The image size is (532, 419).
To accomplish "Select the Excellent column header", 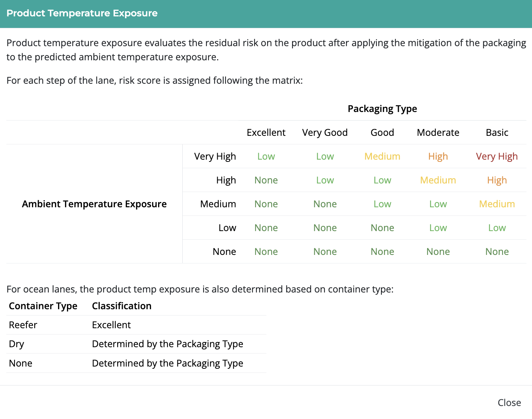I will (266, 132).
